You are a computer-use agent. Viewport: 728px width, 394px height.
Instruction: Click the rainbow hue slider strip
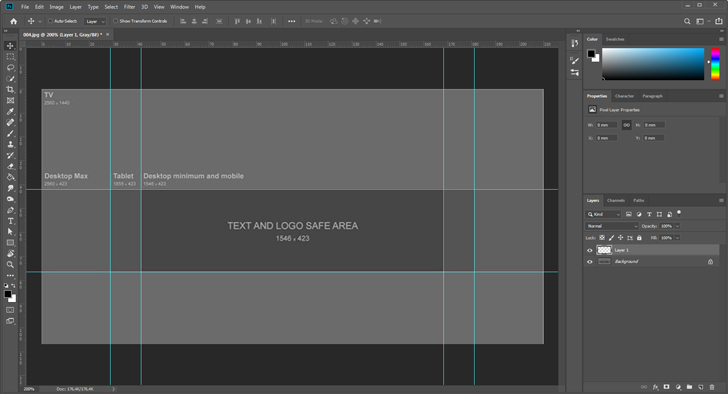coord(715,64)
